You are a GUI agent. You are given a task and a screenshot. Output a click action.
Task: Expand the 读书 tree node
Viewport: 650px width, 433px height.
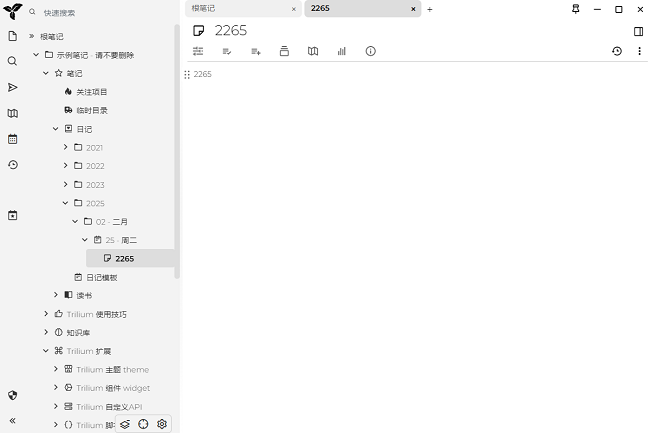[x=56, y=295]
